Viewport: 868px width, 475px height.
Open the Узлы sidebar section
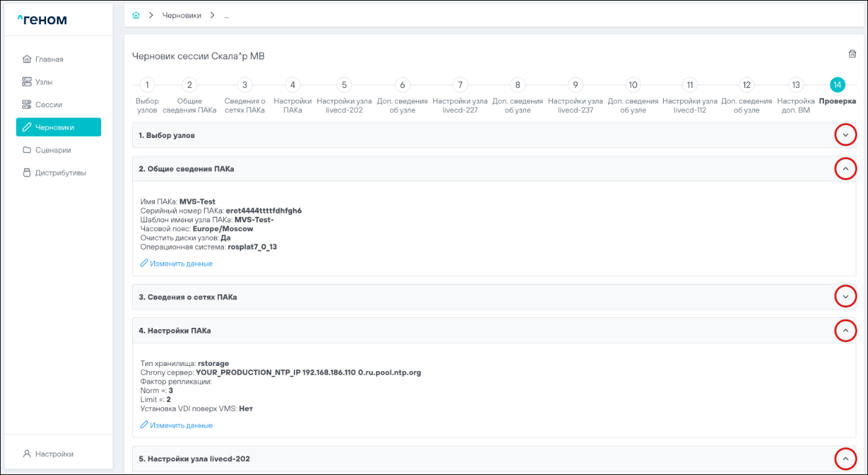[44, 82]
